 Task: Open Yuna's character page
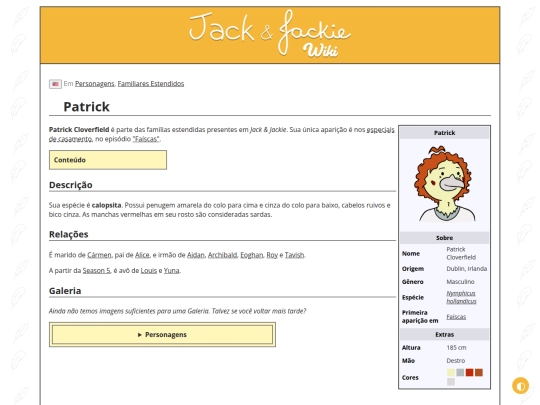click(172, 271)
